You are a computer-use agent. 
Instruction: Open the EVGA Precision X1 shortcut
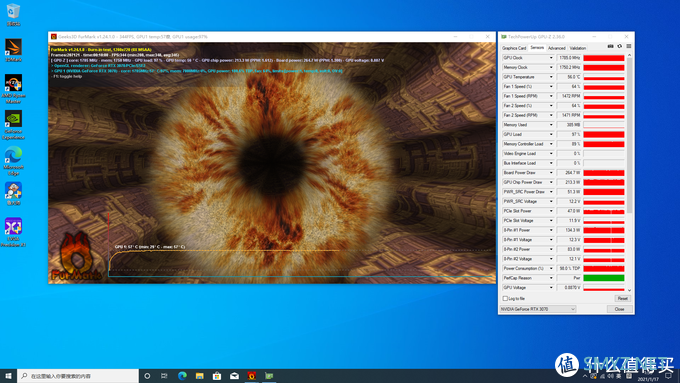point(13,232)
